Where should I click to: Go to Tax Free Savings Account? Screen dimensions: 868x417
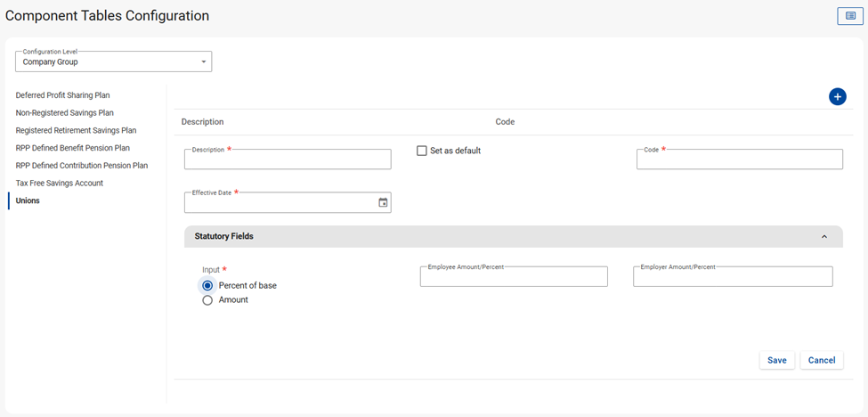[x=59, y=184]
